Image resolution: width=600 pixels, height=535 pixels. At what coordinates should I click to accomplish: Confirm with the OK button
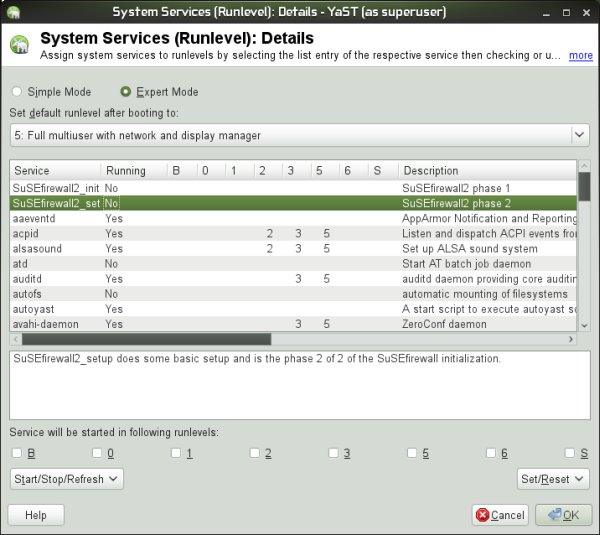[x=563, y=515]
